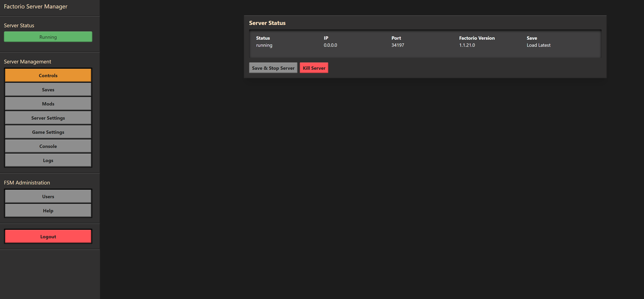Click the Factorio Version column label
The image size is (644, 299).
pyautogui.click(x=477, y=38)
